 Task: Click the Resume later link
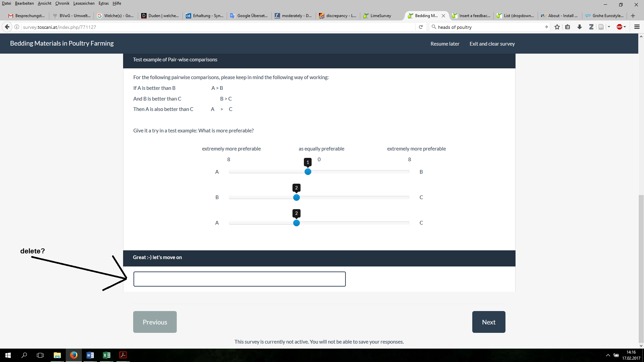[445, 44]
